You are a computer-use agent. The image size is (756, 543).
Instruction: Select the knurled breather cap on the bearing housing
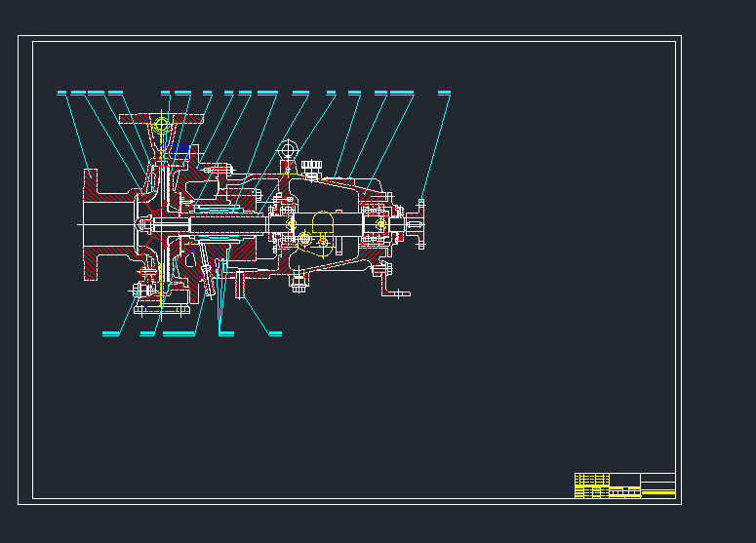(312, 166)
